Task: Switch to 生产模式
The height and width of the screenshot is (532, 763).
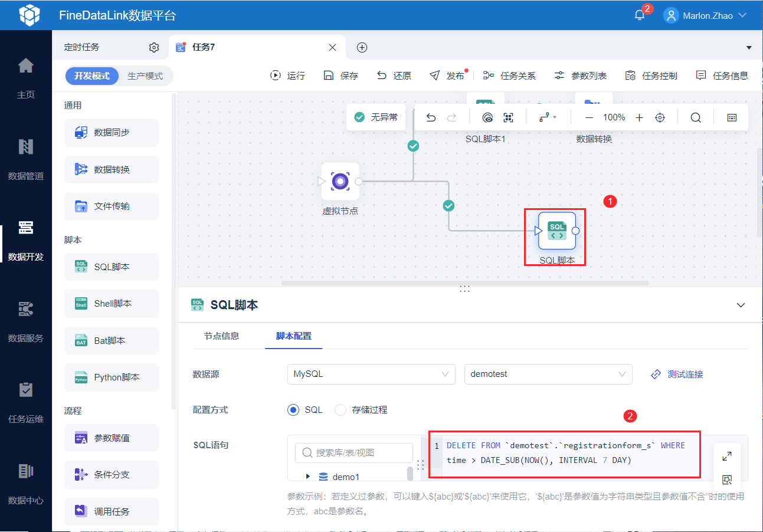Action: coord(145,76)
